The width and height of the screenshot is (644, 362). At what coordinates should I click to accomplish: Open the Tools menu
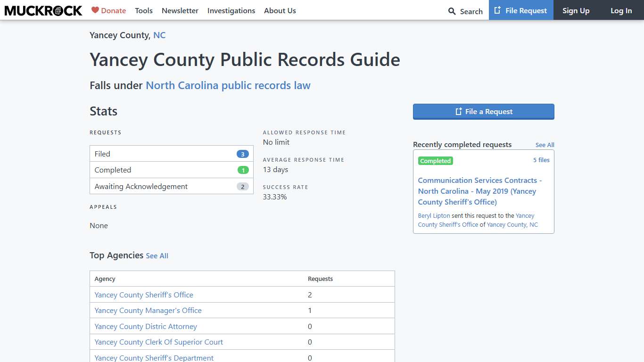coord(144,10)
